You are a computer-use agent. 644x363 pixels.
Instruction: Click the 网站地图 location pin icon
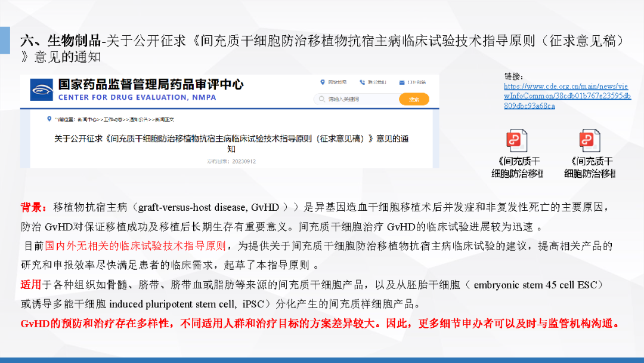pyautogui.click(x=323, y=82)
